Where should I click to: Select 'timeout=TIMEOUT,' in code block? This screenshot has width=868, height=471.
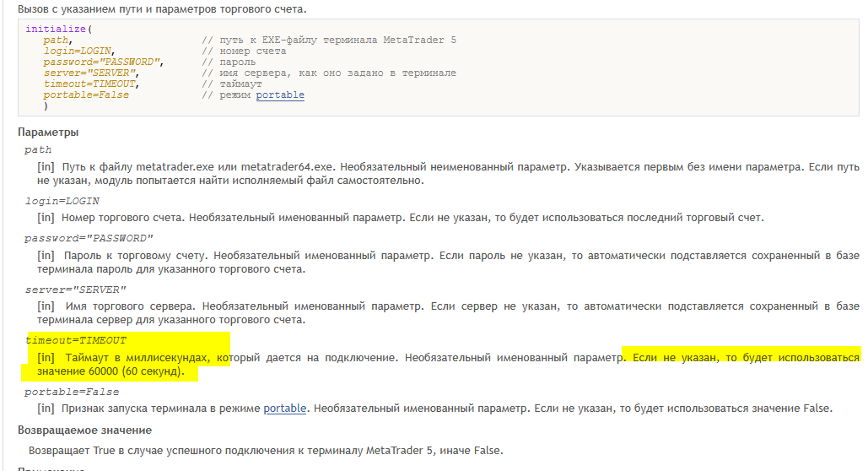point(91,84)
